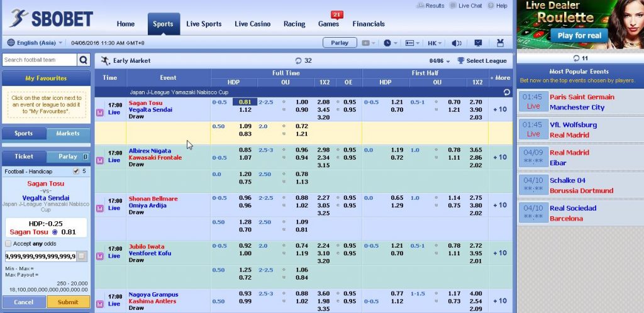644x313 pixels.
Task: Submit the bet ticket
Action: point(68,302)
